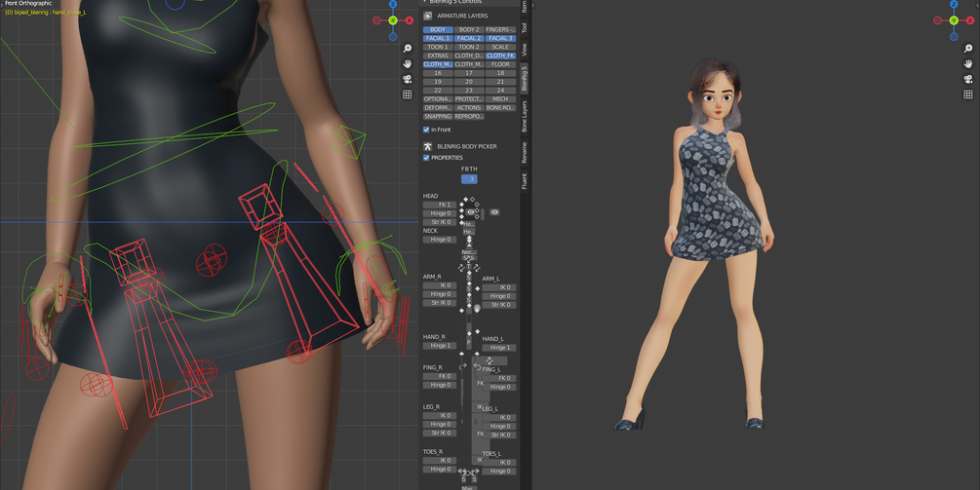Click the ACTIONS layer button
The image size is (980, 490).
coord(469,108)
